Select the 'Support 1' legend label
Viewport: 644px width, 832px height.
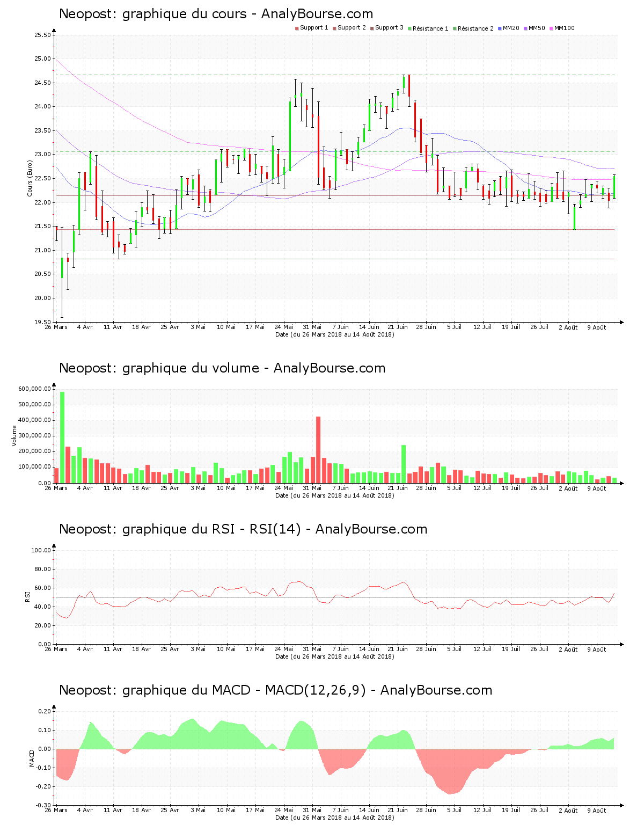click(x=314, y=28)
